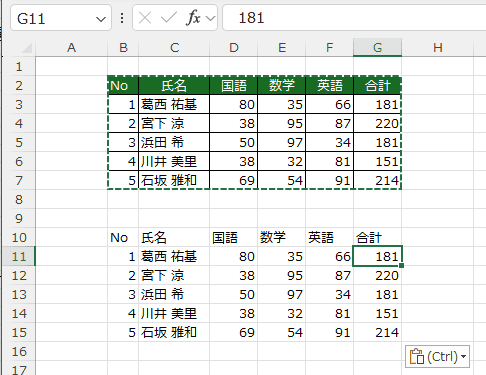Select column C header
Image resolution: width=486 pixels, height=375 pixels.
174,48
